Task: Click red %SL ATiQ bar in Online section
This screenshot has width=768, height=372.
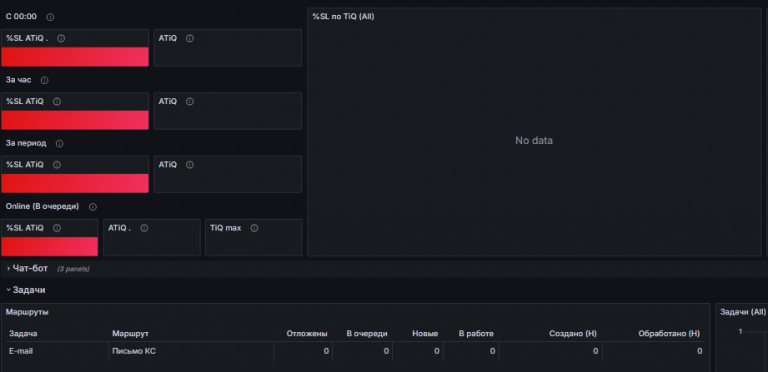Action: tap(49, 246)
